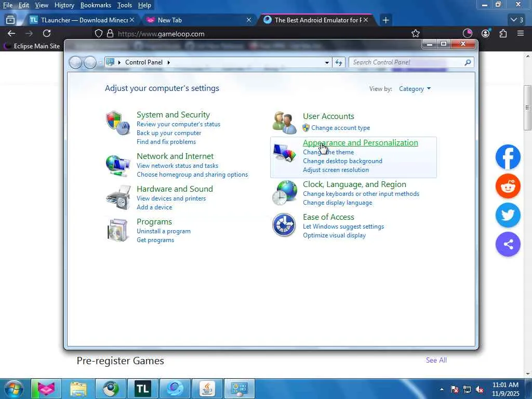Click View network status and tasks
Image resolution: width=532 pixels, height=399 pixels.
pos(178,166)
